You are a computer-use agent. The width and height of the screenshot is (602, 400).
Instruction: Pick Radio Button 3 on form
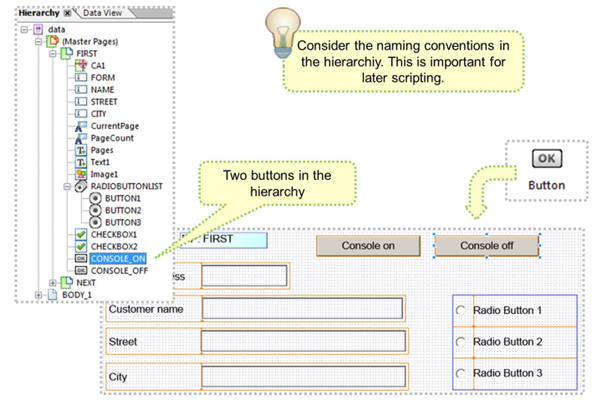(x=461, y=373)
